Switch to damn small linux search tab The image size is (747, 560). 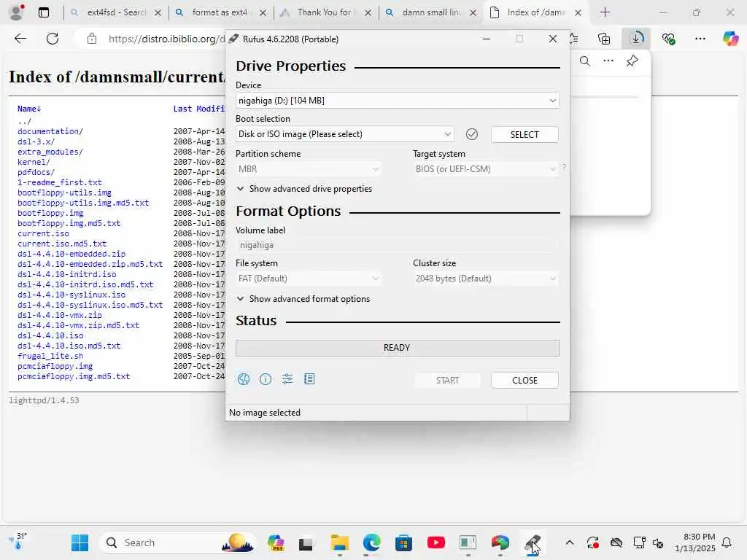[x=430, y=13]
